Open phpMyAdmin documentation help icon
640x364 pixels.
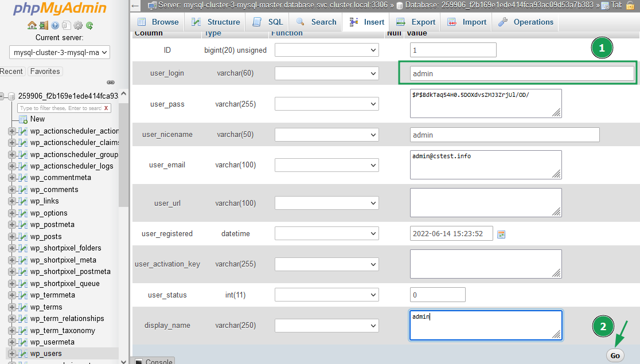point(55,26)
